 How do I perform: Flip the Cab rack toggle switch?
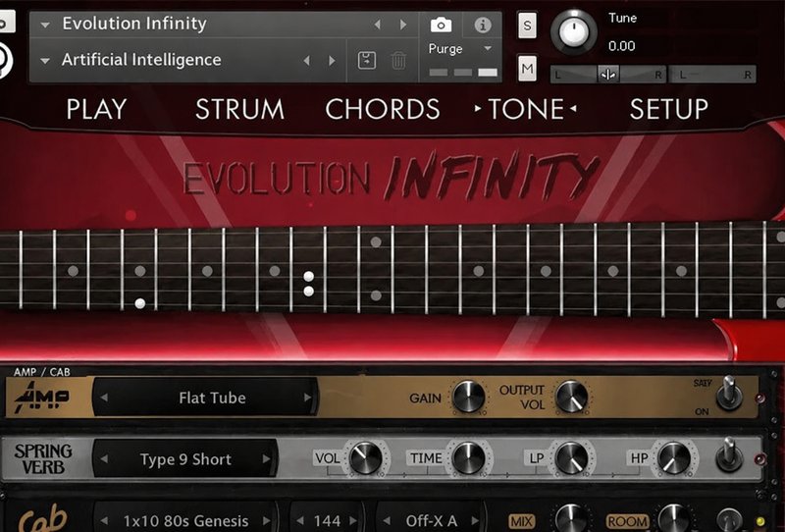click(x=729, y=521)
